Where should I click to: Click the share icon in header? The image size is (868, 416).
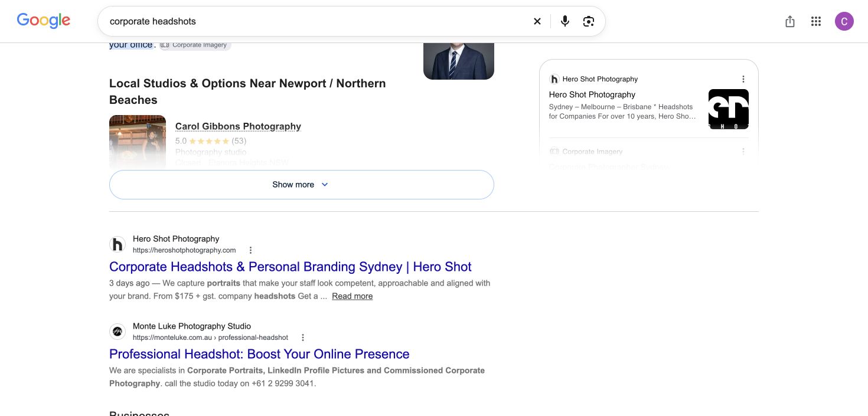(790, 21)
